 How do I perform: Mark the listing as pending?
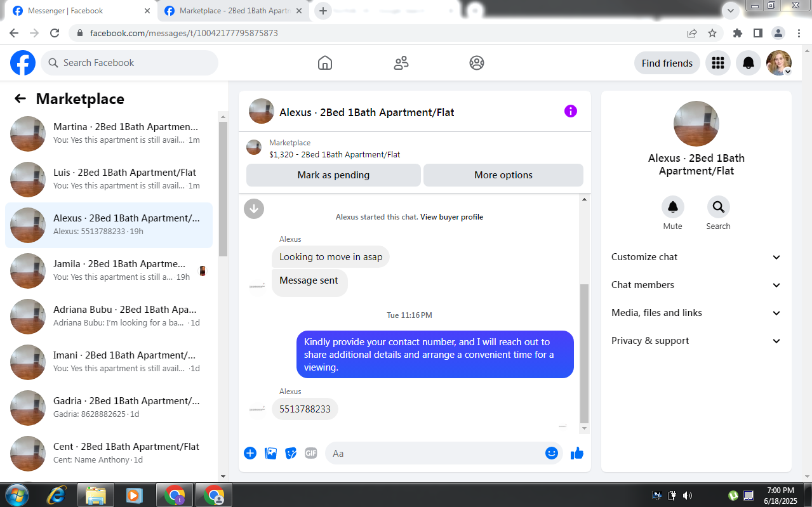[x=333, y=175]
